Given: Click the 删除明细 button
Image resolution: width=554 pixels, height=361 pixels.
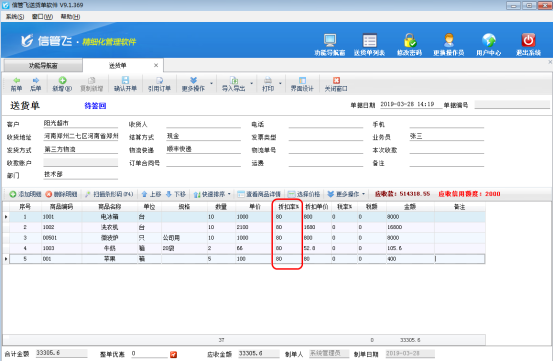Looking at the screenshot, I should click(x=61, y=194).
